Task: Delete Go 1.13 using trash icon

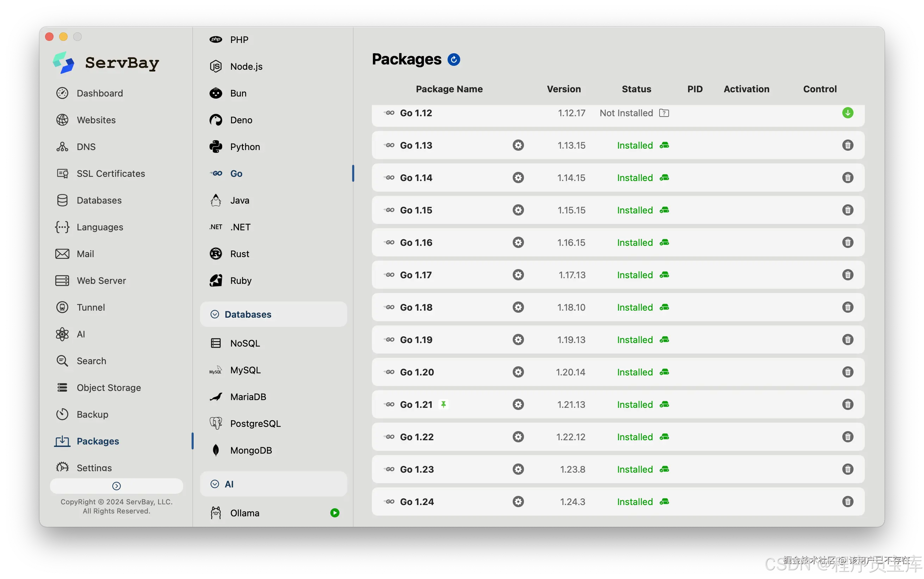Action: [848, 145]
